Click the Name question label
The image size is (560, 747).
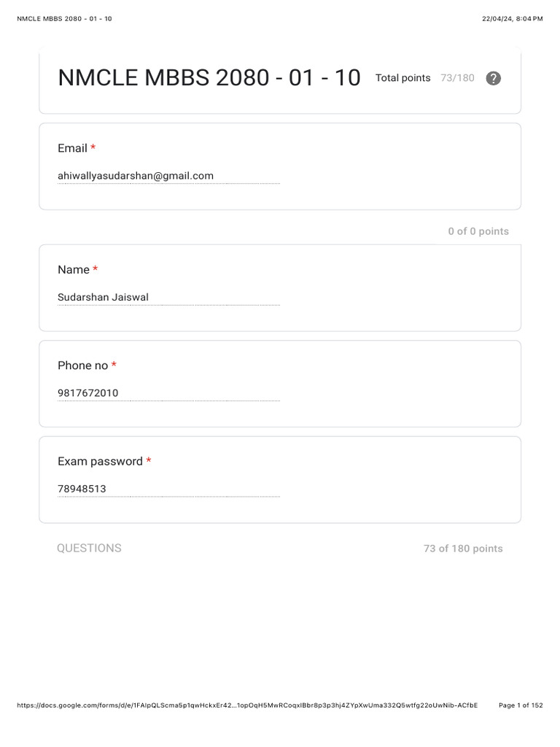[74, 270]
